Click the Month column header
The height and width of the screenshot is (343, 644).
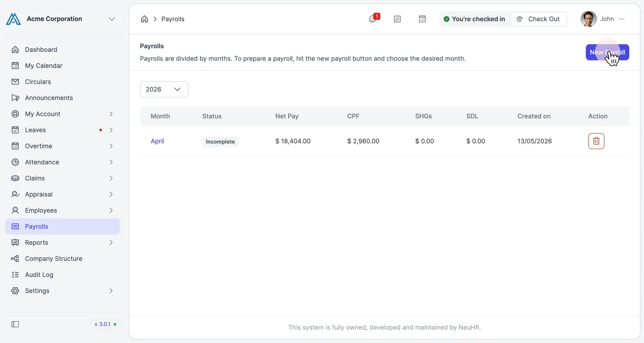coord(160,116)
